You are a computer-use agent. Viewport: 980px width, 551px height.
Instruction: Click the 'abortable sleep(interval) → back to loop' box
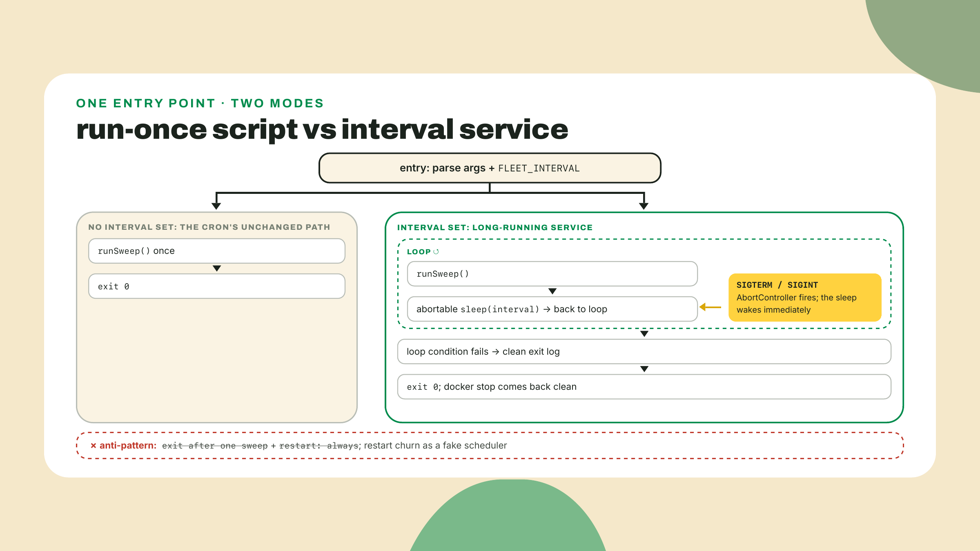point(552,309)
